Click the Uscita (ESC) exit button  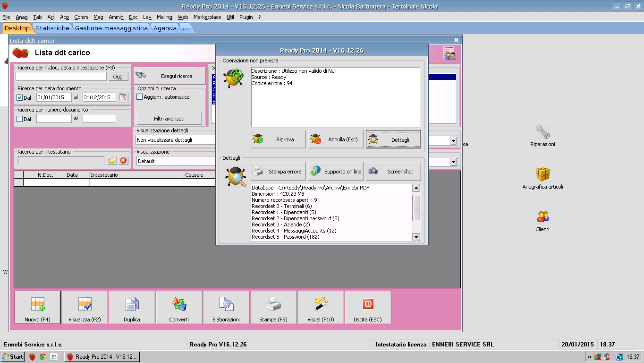coord(368,307)
